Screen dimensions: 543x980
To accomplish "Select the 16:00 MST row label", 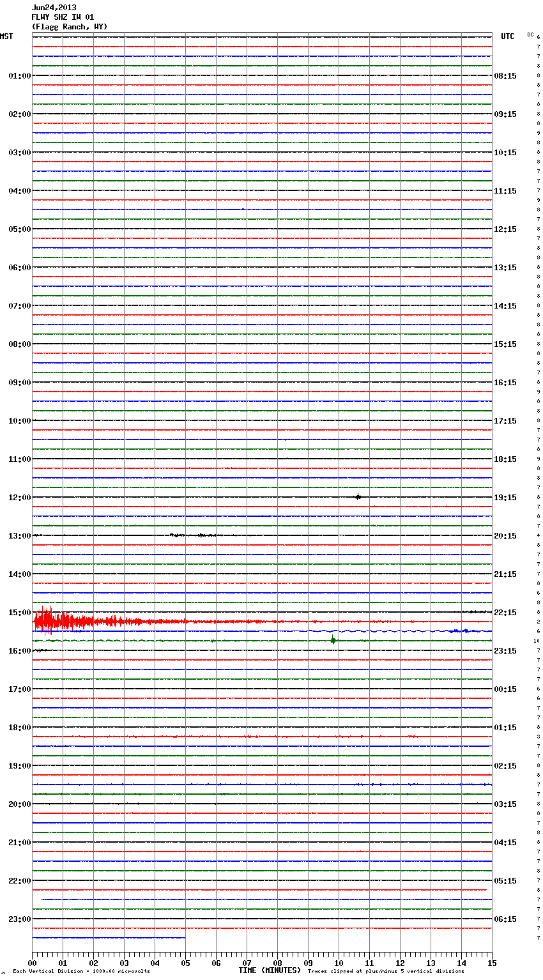I will tap(20, 651).
